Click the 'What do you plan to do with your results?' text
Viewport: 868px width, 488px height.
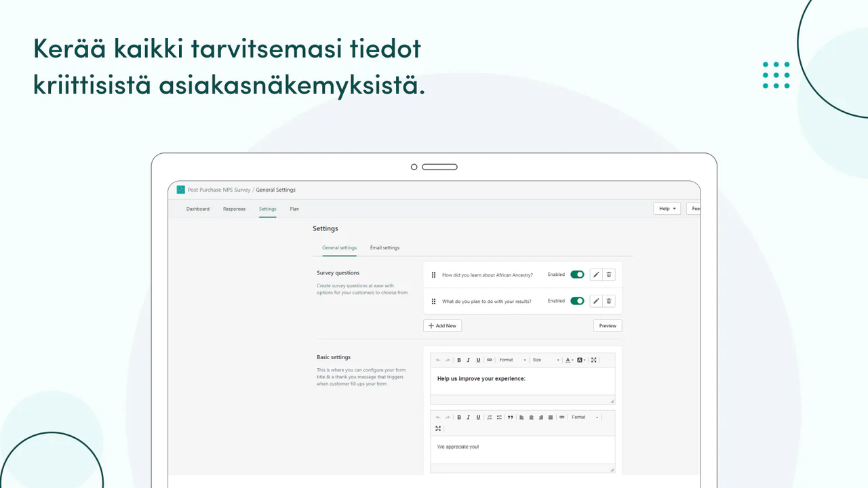pyautogui.click(x=486, y=301)
